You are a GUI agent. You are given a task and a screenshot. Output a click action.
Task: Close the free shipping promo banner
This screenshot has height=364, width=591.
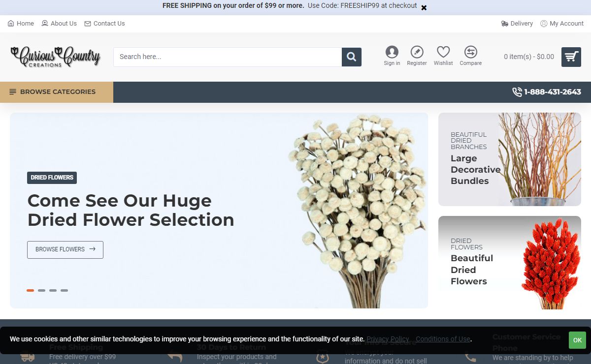point(424,7)
